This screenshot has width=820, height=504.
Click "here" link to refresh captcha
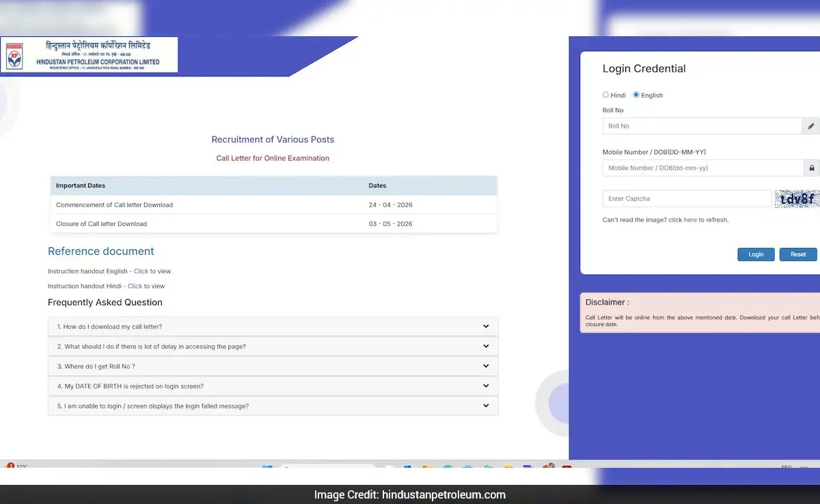pyautogui.click(x=690, y=220)
